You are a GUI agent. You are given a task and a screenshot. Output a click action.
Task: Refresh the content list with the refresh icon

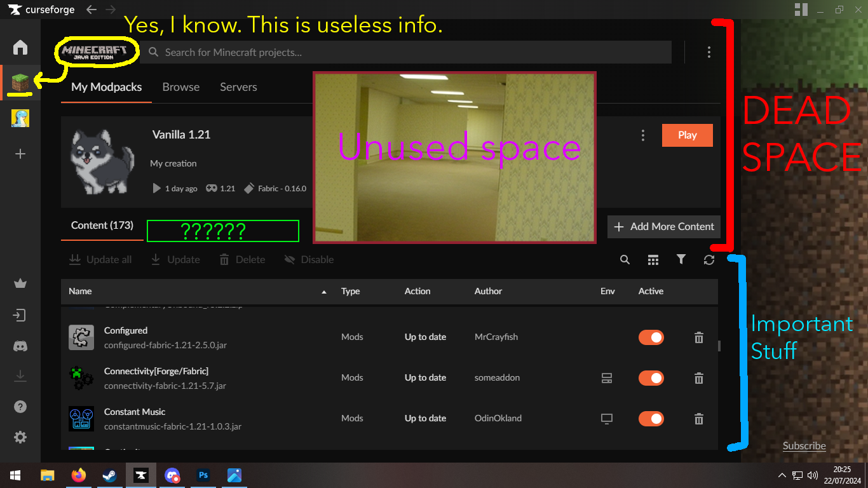[709, 259]
